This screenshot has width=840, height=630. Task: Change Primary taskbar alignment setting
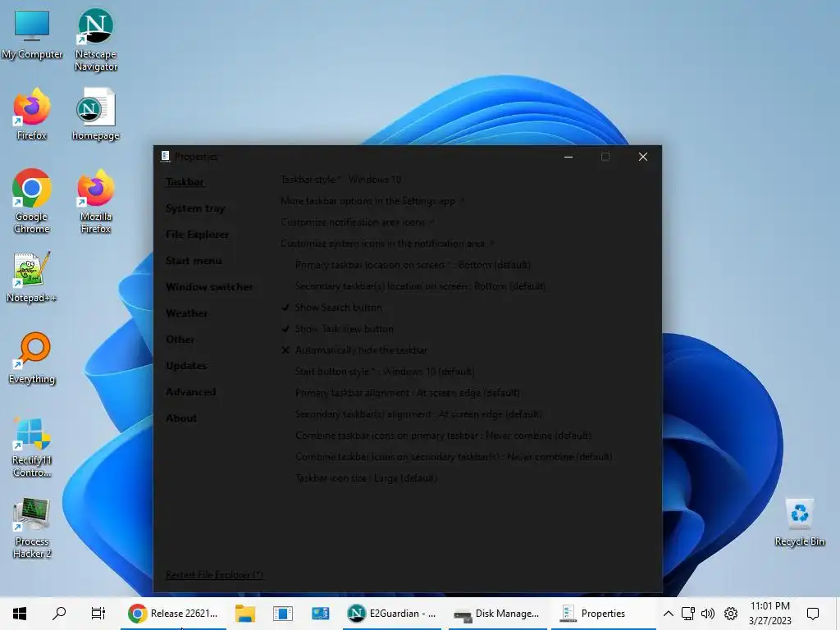[407, 393]
